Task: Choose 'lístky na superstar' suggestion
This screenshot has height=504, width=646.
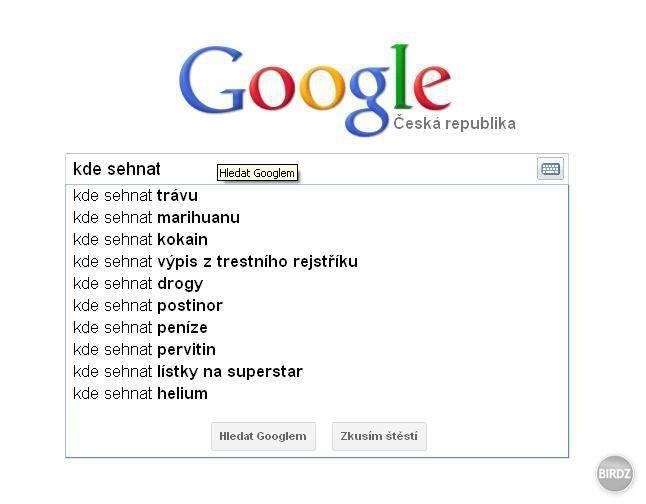Action: 317,371
